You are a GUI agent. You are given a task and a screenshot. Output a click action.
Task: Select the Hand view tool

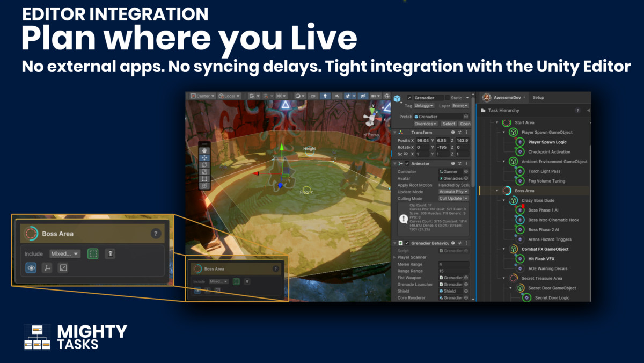pyautogui.click(x=204, y=150)
